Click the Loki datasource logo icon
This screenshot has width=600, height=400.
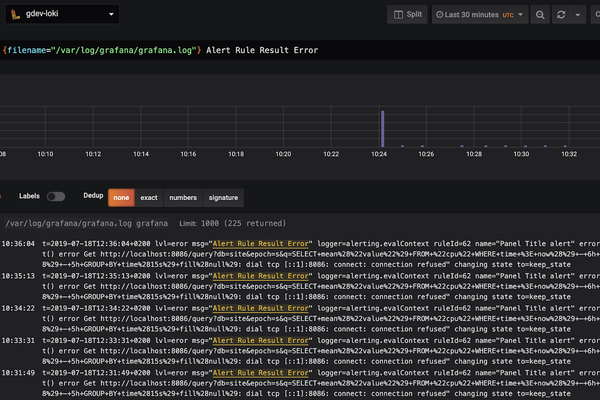(15, 14)
